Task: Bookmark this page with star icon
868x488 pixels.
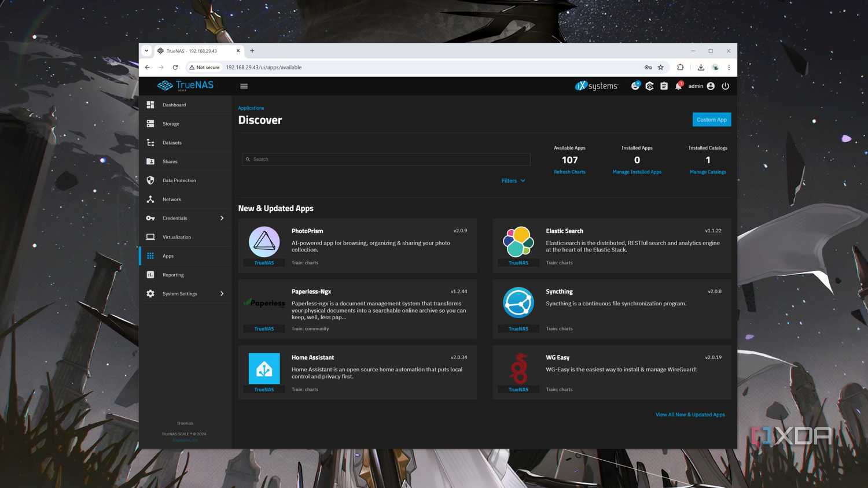Action: (661, 67)
